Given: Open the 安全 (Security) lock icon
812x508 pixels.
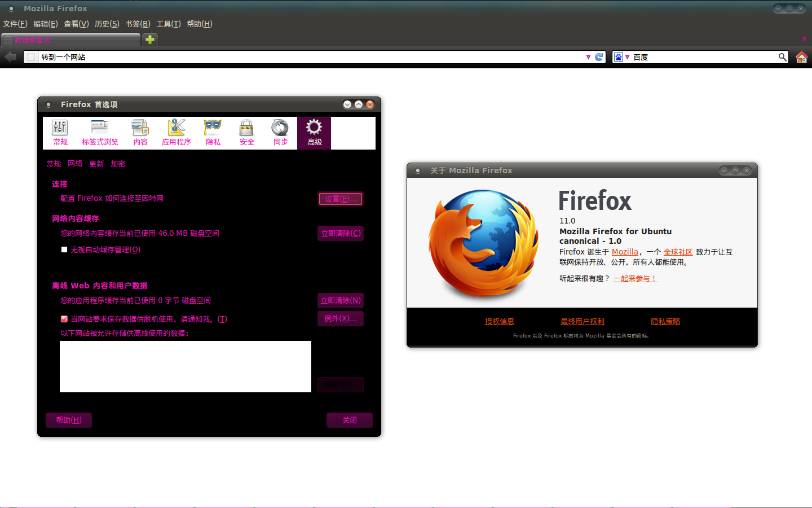Looking at the screenshot, I should [x=247, y=133].
